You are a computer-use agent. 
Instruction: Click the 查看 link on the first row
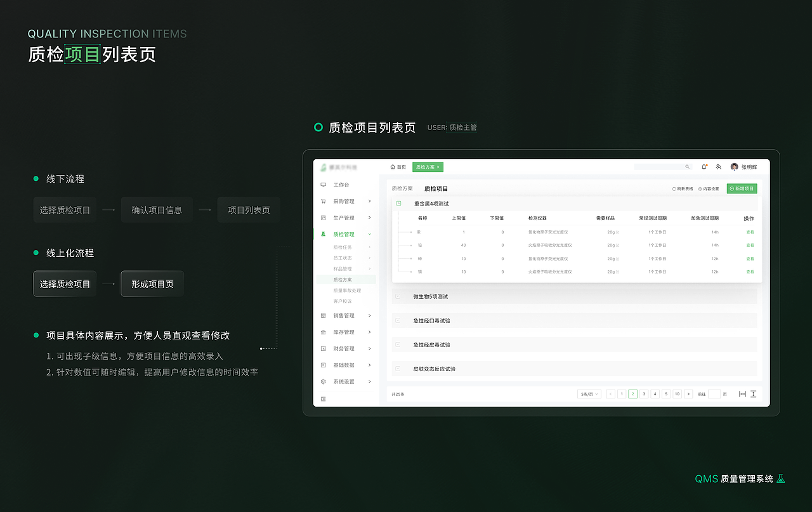[750, 232]
